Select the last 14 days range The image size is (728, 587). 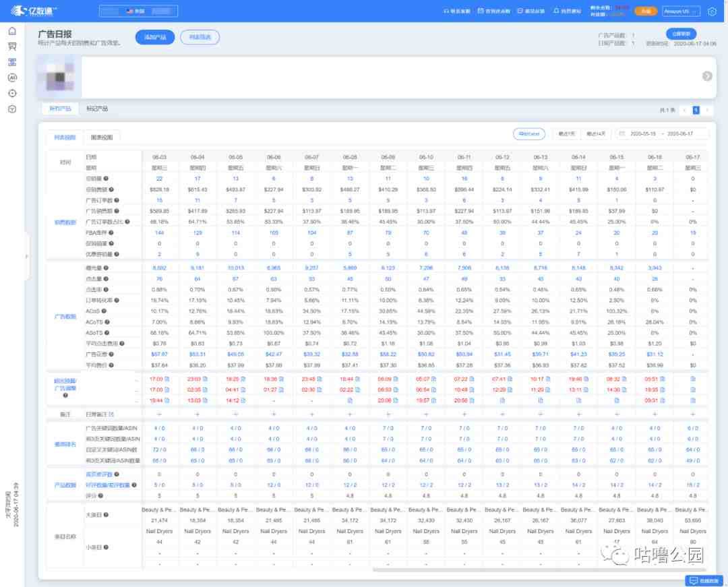coord(595,133)
